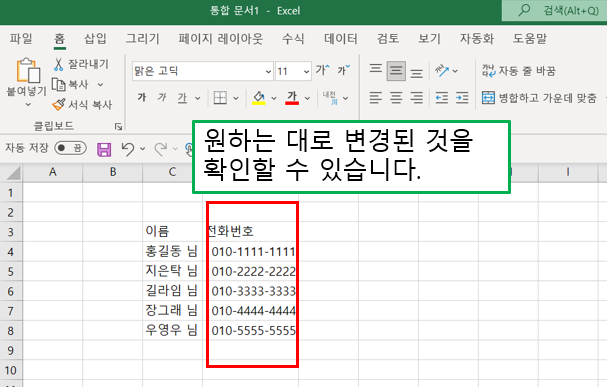Switch to the 삽입 ribbon tab
The width and height of the screenshot is (607, 387).
pyautogui.click(x=95, y=38)
